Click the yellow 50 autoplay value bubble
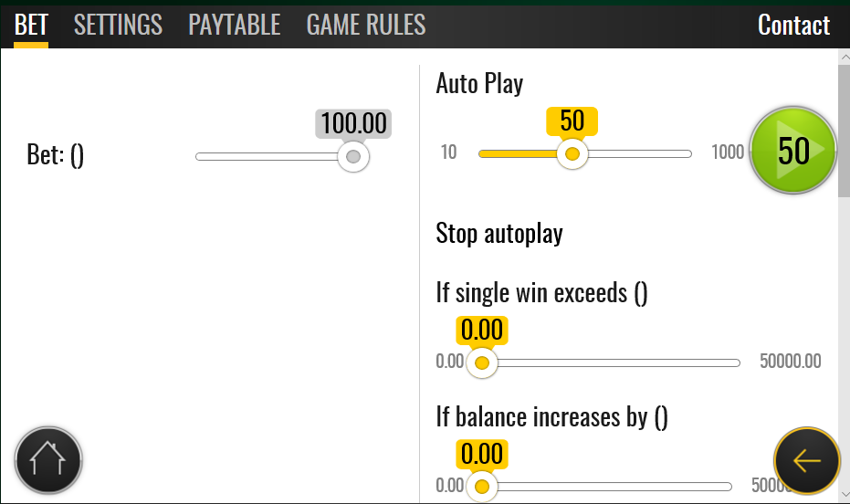850x504 pixels. [x=572, y=121]
